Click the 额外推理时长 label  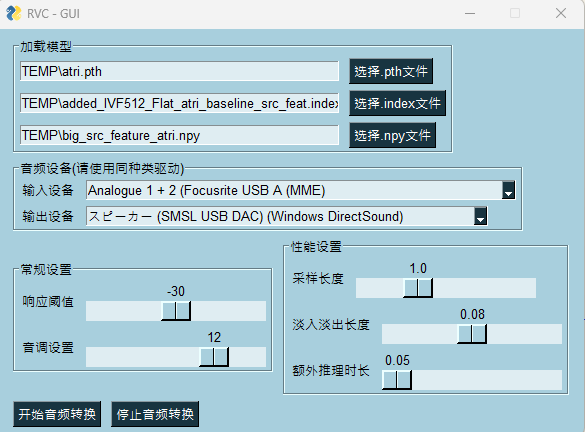331,371
